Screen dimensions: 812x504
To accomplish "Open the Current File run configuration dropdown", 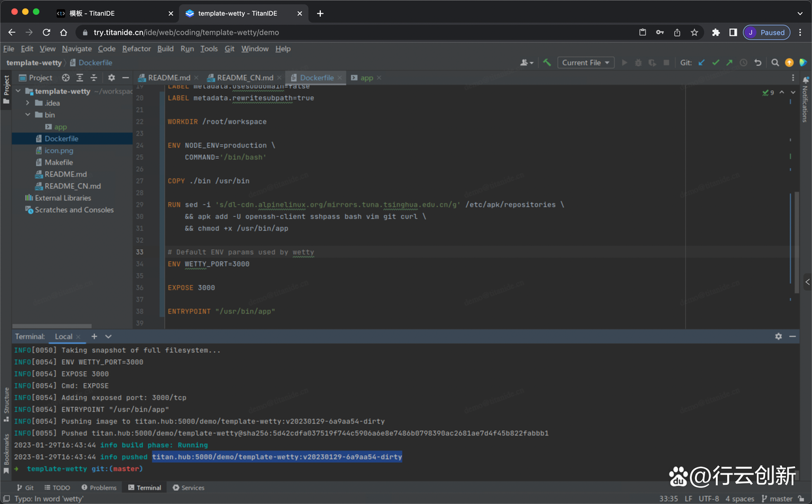I will click(586, 63).
